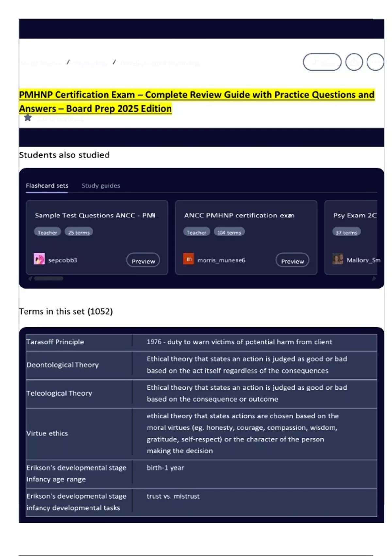
Task: Click sepcobb3's pink avatar icon
Action: [39, 259]
